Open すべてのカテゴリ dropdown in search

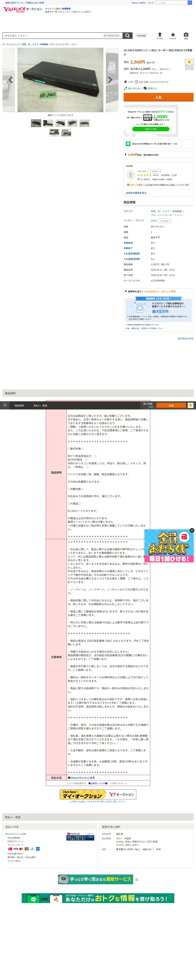[112, 36]
